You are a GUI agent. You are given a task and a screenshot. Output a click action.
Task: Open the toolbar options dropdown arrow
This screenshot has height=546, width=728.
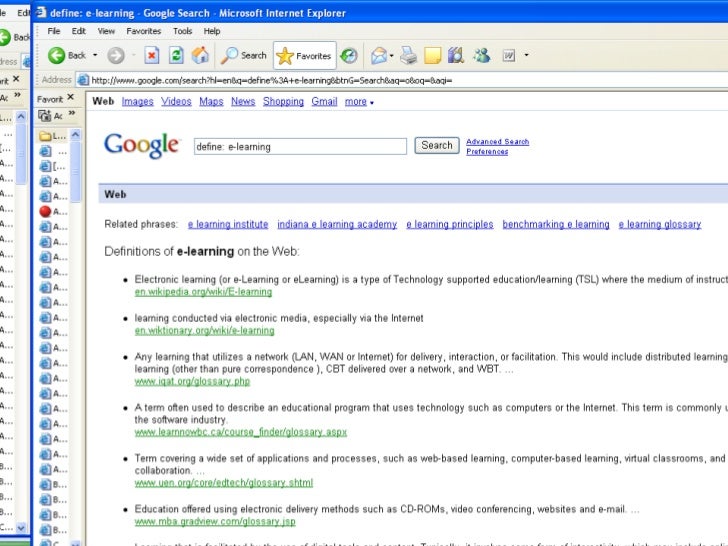coord(526,55)
